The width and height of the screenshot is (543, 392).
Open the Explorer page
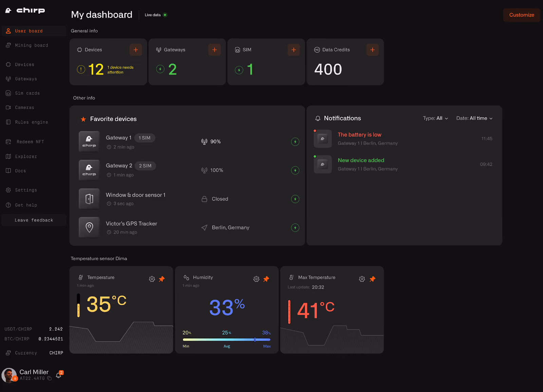pos(34,156)
